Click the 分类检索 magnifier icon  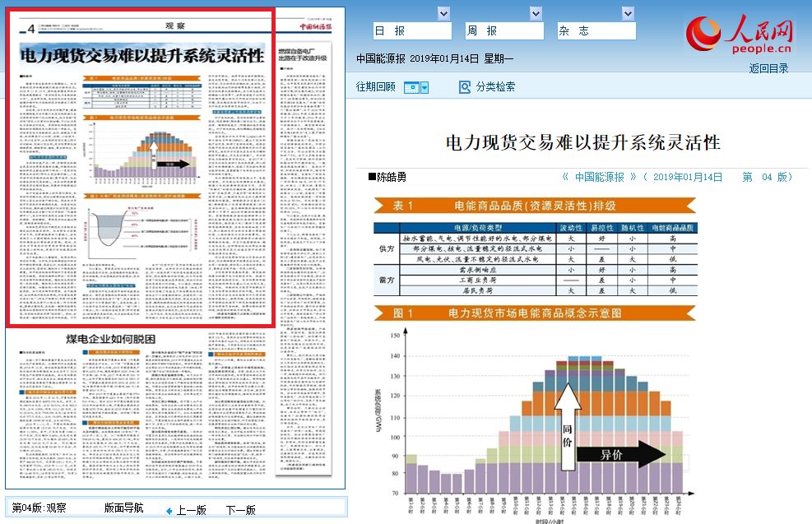[x=465, y=87]
